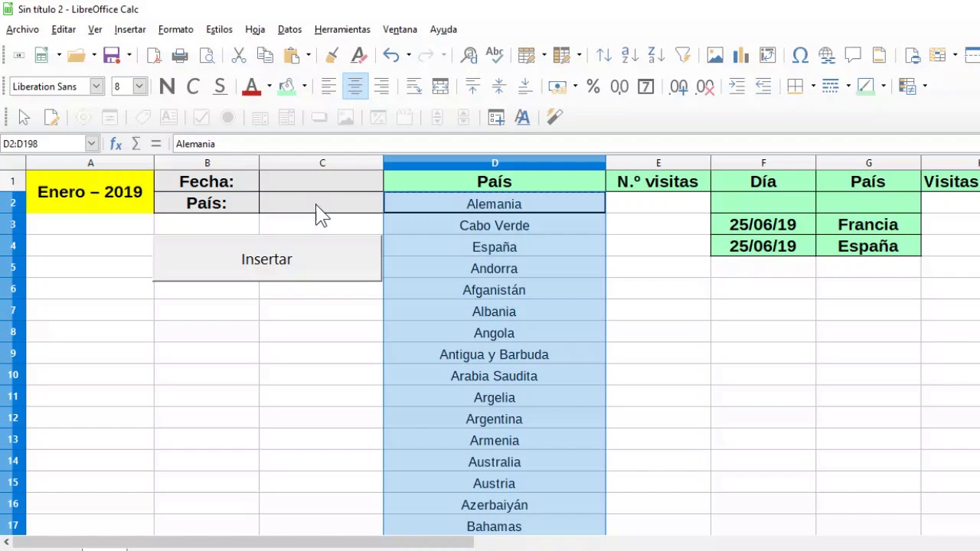
Task: Click the Insert Image icon
Action: click(715, 55)
